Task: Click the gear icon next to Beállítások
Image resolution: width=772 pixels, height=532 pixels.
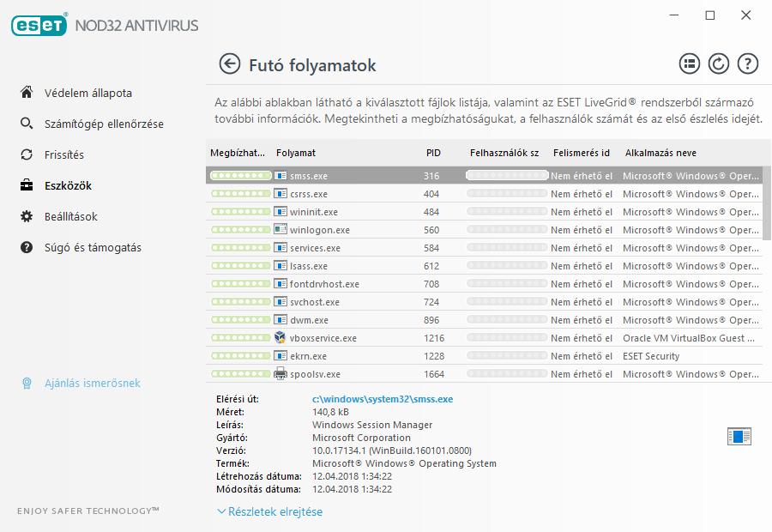Action: 27,216
